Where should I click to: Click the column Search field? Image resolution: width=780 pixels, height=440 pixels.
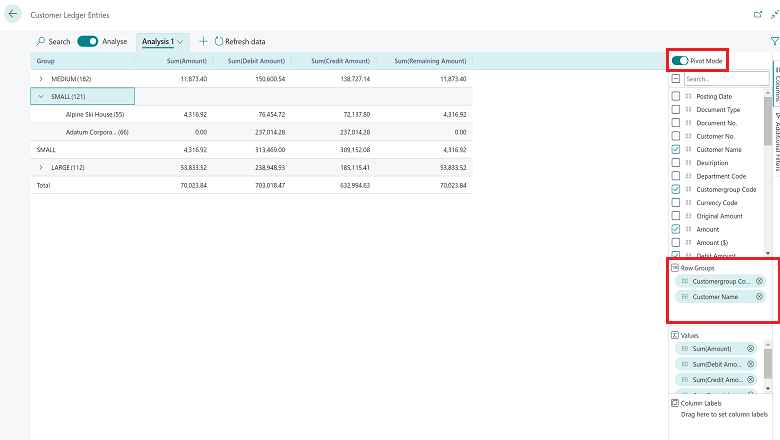click(x=726, y=79)
